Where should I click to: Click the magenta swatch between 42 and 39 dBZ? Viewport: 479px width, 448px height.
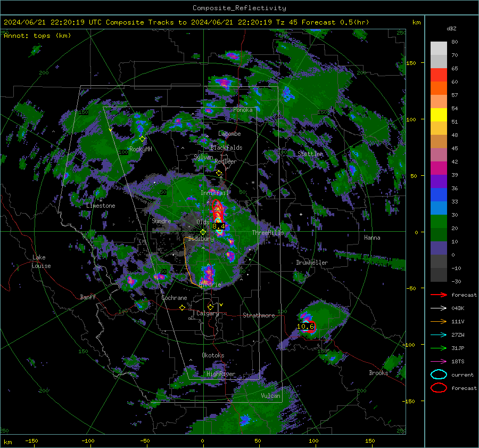coord(439,168)
